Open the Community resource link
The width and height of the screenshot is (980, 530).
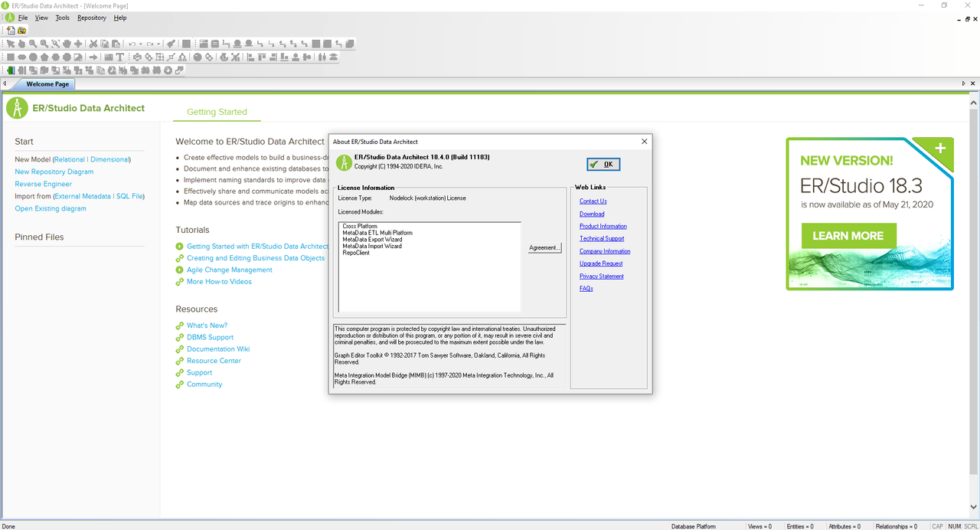tap(204, 384)
